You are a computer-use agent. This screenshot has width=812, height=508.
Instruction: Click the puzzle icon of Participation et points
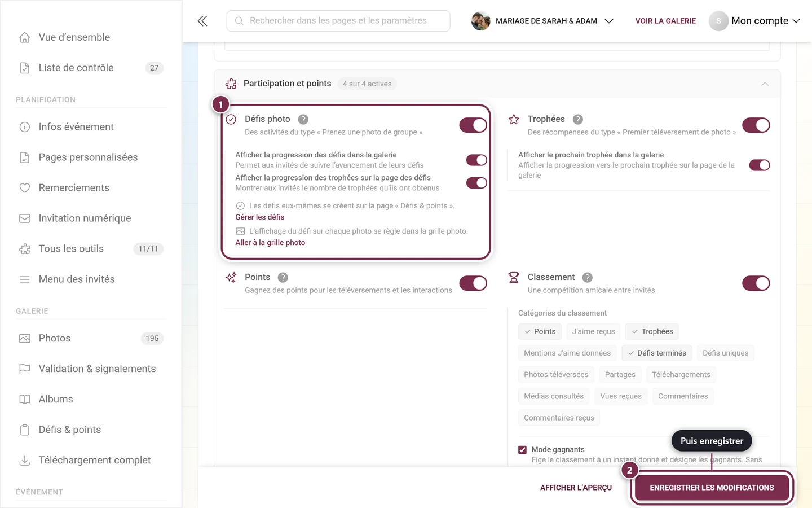click(x=231, y=84)
